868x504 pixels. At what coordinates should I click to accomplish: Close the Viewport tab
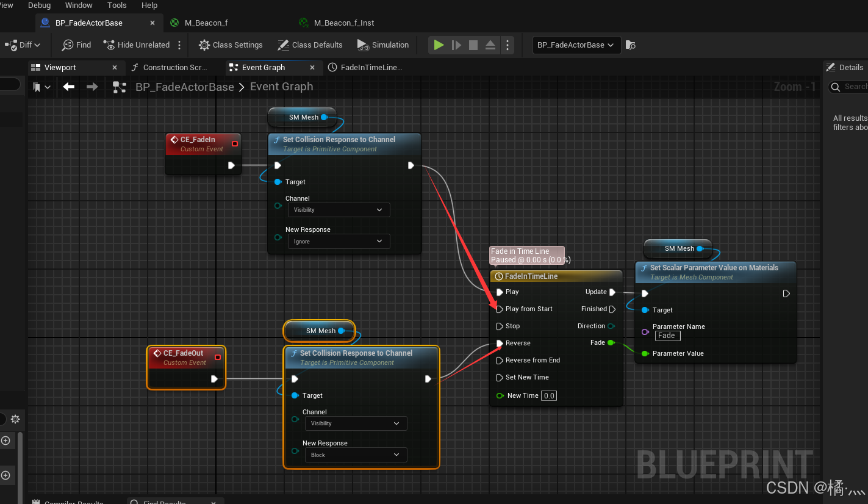[115, 67]
